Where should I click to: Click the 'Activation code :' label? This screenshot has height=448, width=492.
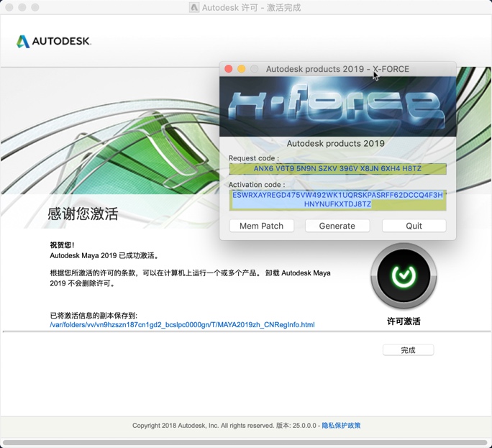click(x=257, y=185)
